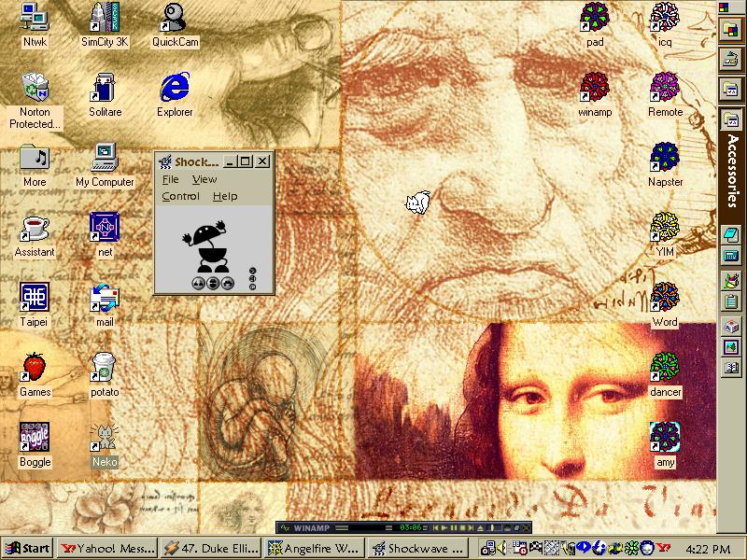Open the QuickCam desktop icon

pos(175,19)
